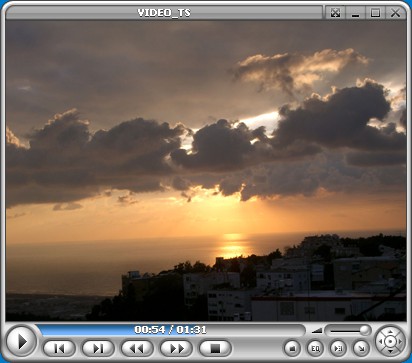The width and height of the screenshot is (412, 363).
Task: Click the volume level triangle icon
Action: pos(317,330)
